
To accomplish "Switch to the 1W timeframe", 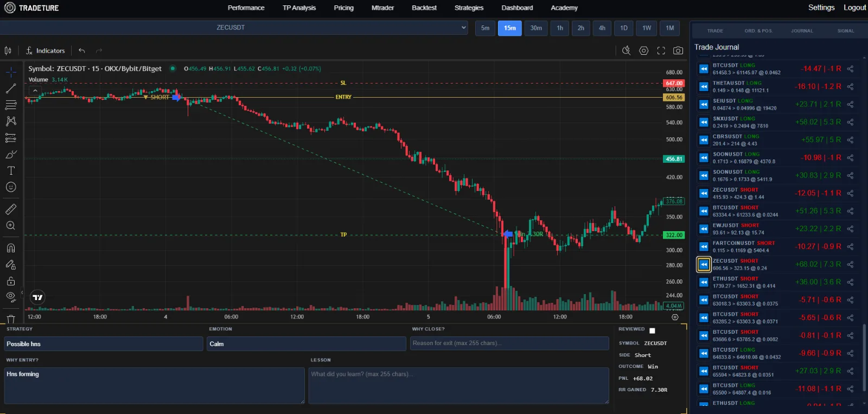I will click(647, 28).
